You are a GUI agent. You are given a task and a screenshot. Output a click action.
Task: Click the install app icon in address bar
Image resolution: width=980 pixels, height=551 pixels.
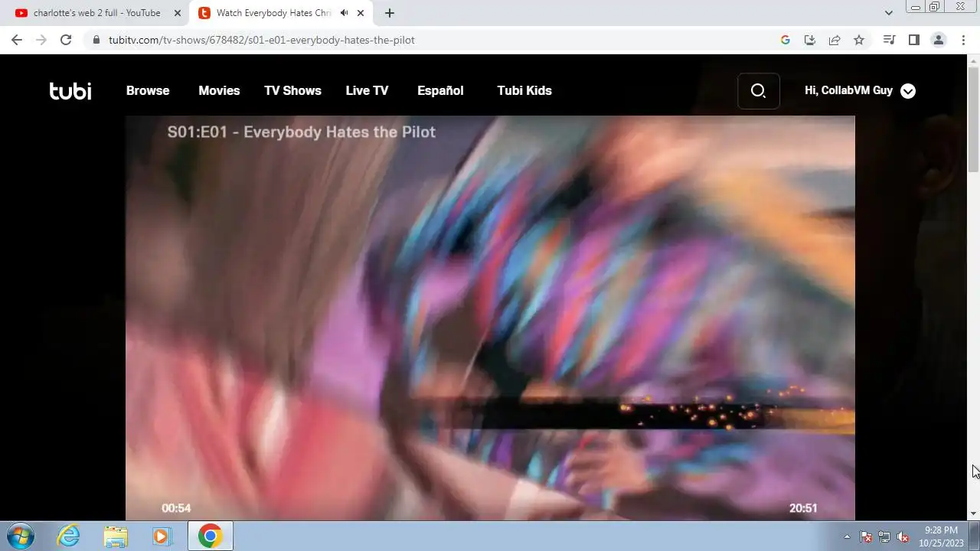(x=810, y=40)
